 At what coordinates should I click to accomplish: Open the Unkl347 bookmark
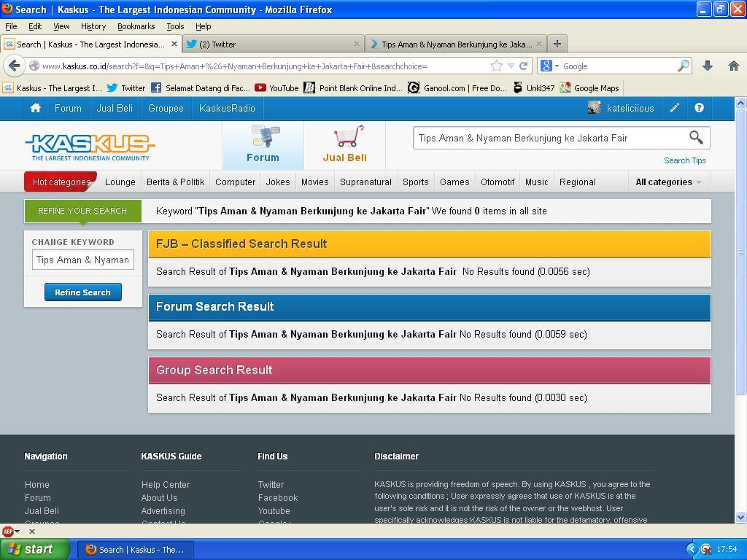pos(533,88)
